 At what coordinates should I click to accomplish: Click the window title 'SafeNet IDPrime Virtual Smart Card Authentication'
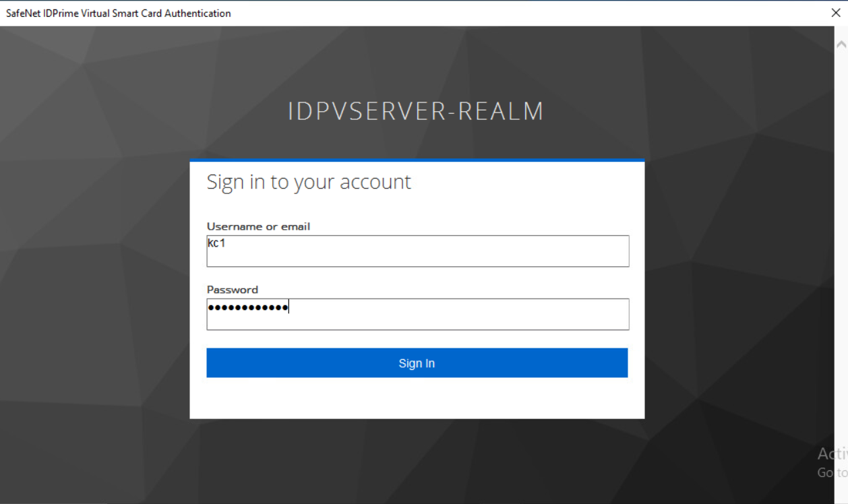(119, 13)
